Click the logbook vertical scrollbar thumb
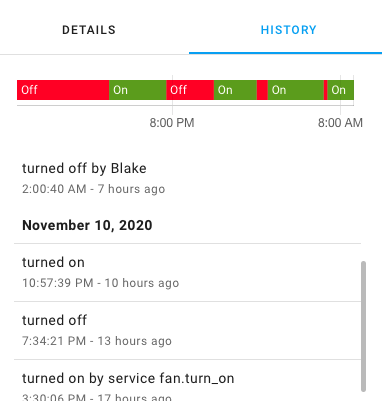The image size is (382, 406). [x=363, y=326]
